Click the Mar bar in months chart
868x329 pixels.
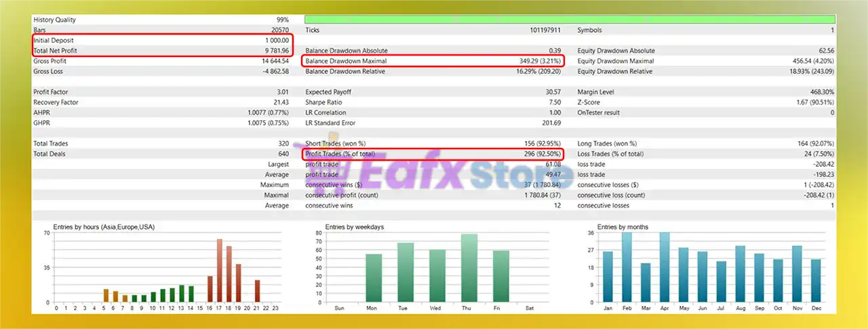pos(646,282)
